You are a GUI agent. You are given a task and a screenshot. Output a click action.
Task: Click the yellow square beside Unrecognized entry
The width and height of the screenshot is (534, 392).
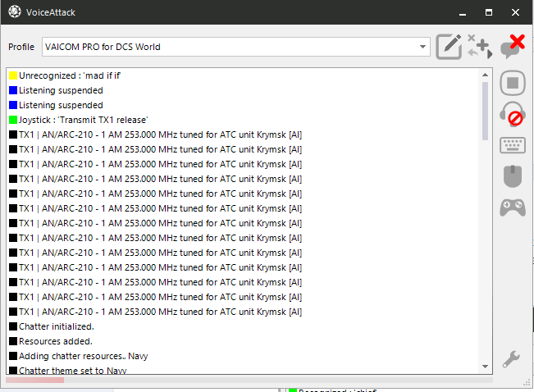(13, 75)
